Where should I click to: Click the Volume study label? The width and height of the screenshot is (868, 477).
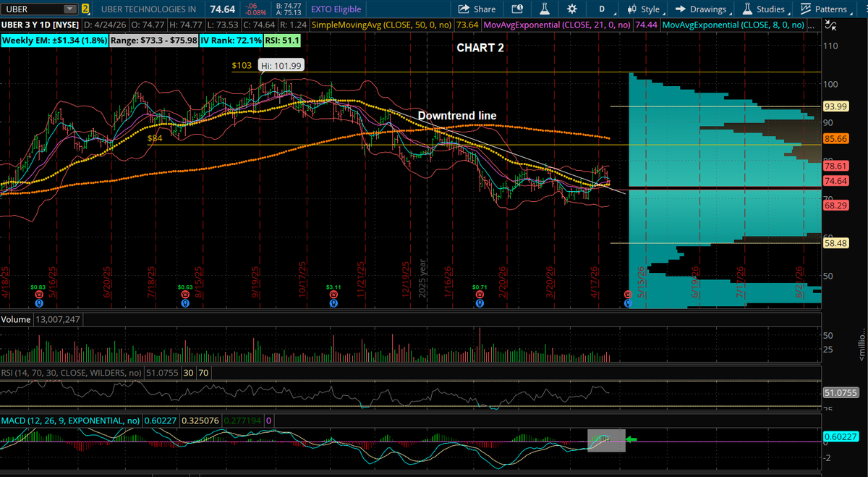(x=14, y=319)
